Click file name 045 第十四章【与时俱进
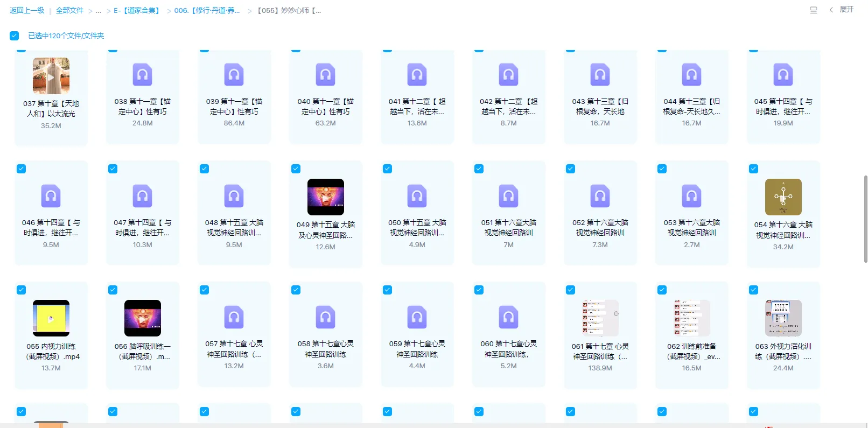Viewport: 868px width, 428px height. (783, 107)
